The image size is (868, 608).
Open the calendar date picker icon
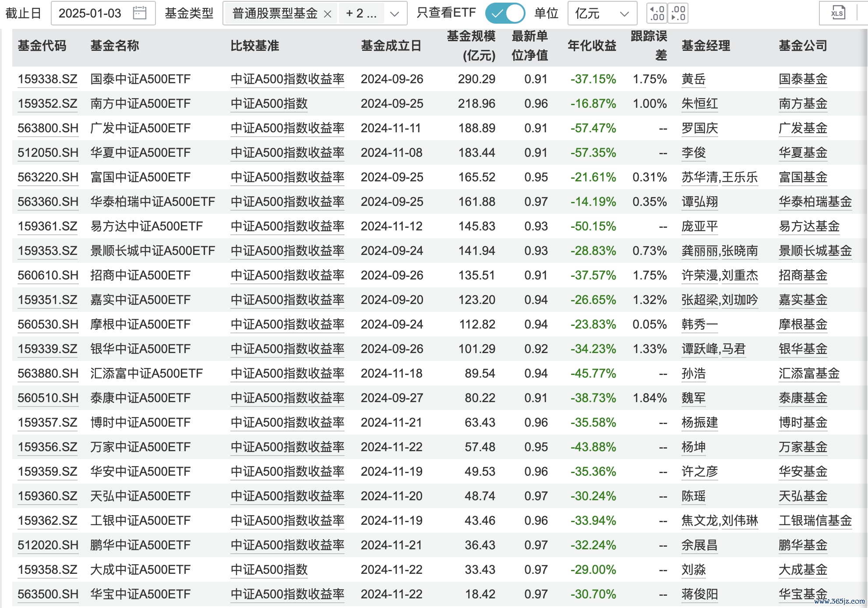click(139, 13)
